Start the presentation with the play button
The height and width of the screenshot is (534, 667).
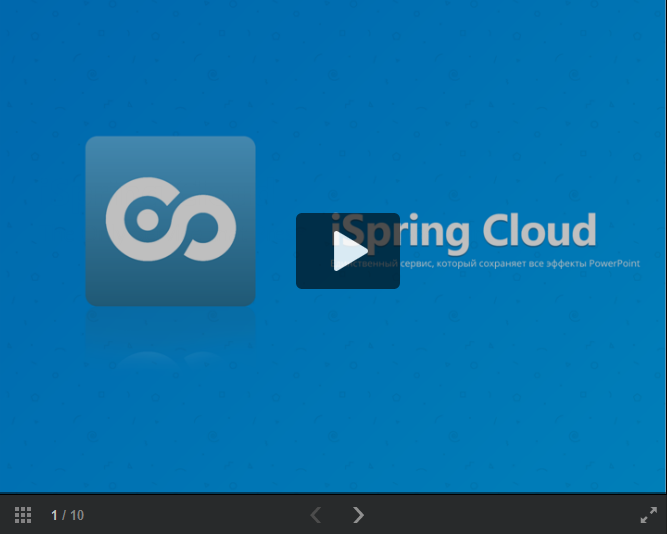(348, 251)
